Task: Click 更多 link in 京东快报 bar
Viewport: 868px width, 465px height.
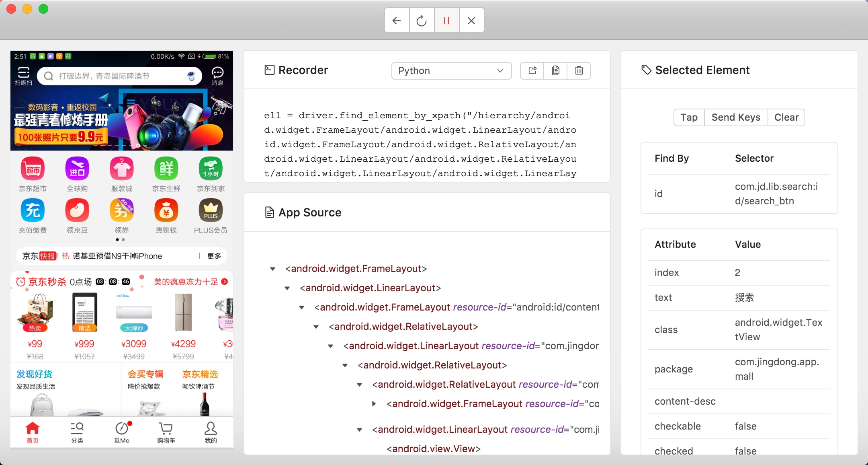Action: (214, 256)
